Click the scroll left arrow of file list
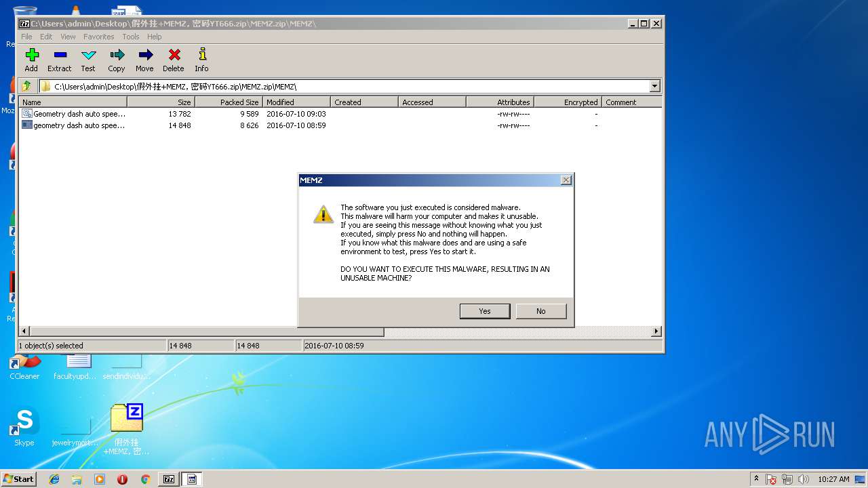This screenshot has width=868, height=488. (x=24, y=331)
